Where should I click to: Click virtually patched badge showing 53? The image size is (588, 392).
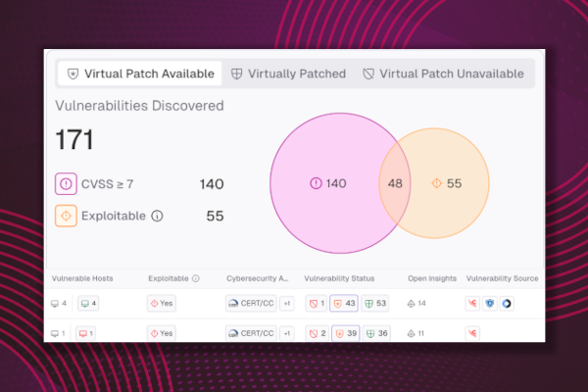coord(374,303)
